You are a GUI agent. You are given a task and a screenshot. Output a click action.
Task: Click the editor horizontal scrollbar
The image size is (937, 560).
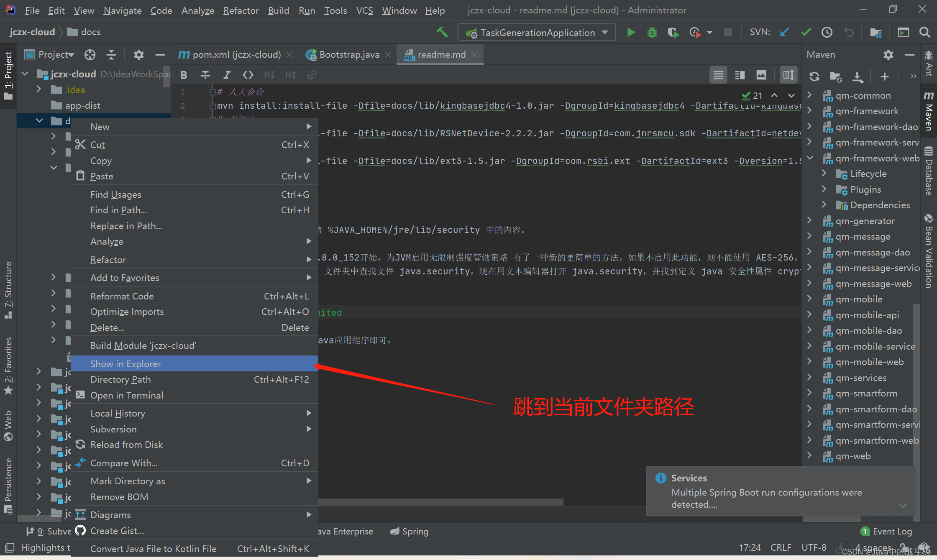[x=439, y=501]
